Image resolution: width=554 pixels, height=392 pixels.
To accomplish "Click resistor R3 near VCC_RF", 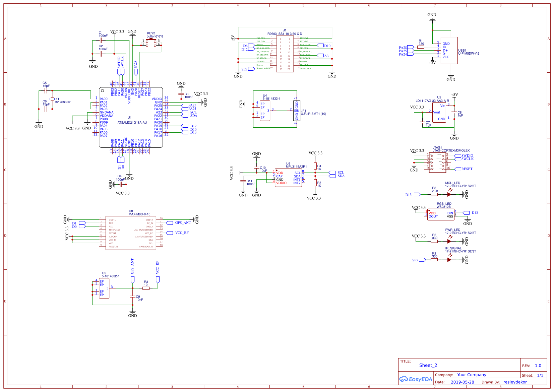I will coord(146,288).
